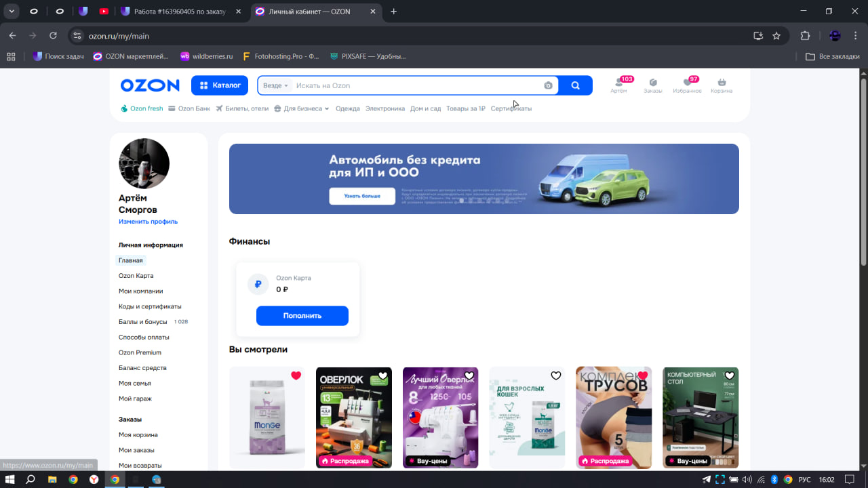
Task: Select Главная in the sidebar
Action: pyautogui.click(x=131, y=260)
